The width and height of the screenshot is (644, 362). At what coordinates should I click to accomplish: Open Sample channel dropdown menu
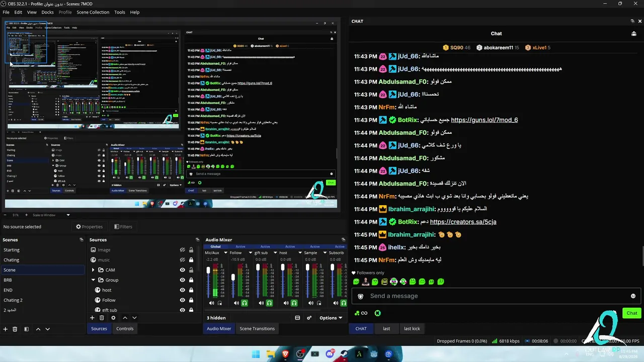pos(325,253)
